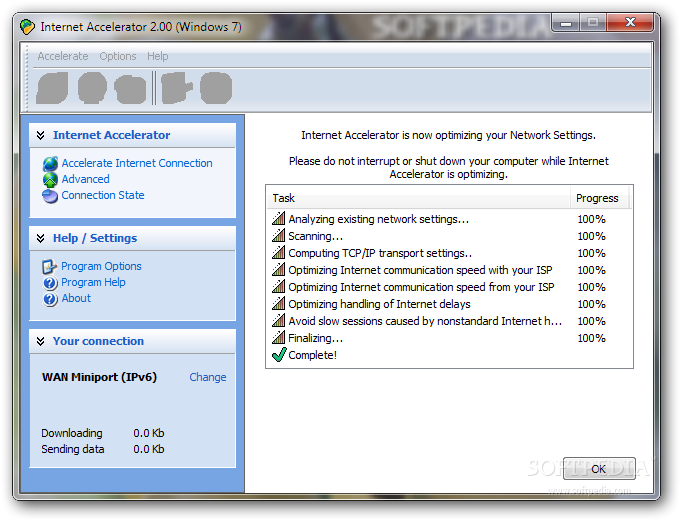681x521 pixels.
Task: Open the Options menu
Action: tap(118, 56)
